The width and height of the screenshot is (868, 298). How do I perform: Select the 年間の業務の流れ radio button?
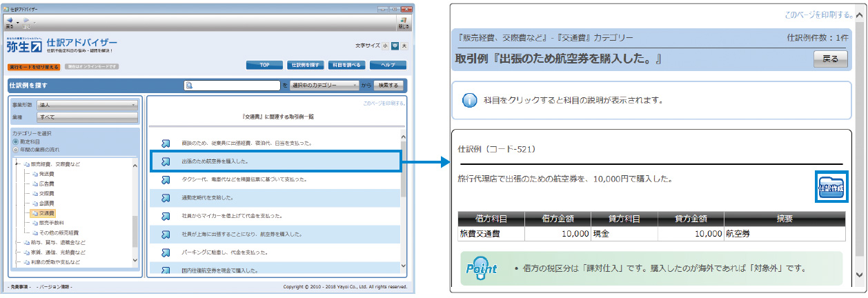coord(15,149)
